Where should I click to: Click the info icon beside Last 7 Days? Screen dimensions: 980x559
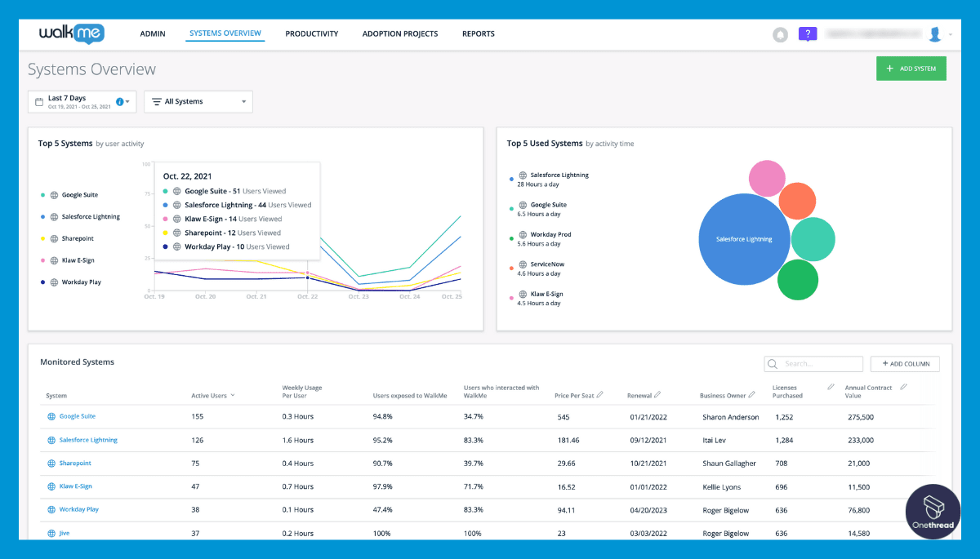(120, 101)
